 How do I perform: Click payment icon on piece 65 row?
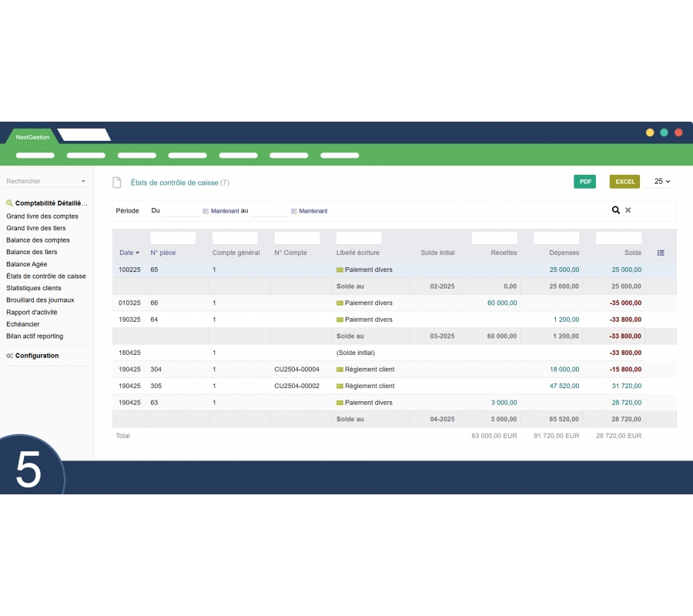[340, 269]
